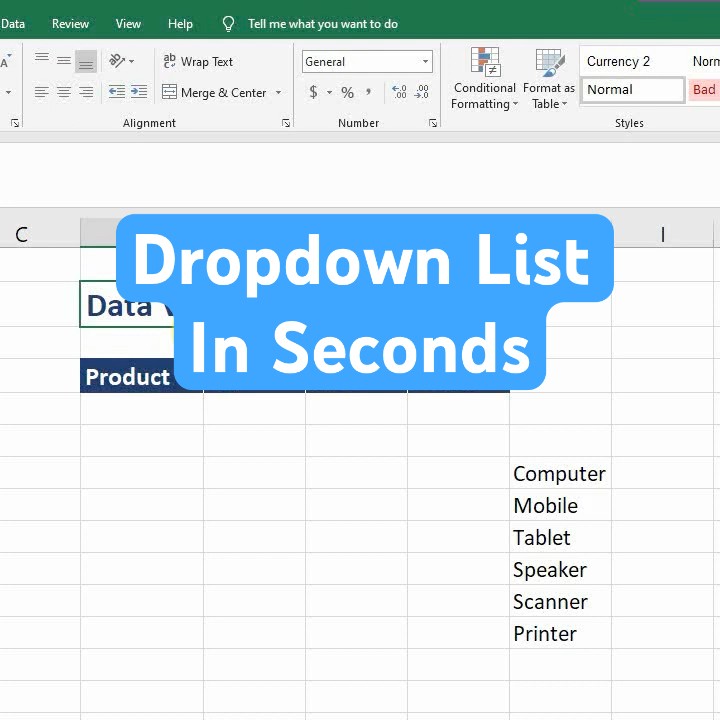
Task: Select the cell containing Tablet
Action: click(x=560, y=537)
